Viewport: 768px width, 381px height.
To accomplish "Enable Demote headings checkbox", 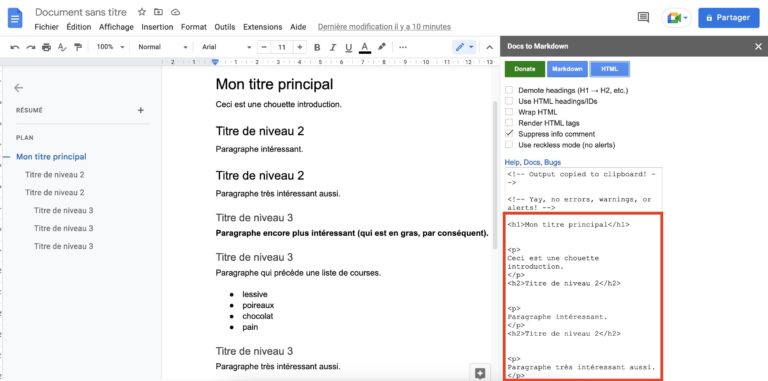I will click(509, 90).
